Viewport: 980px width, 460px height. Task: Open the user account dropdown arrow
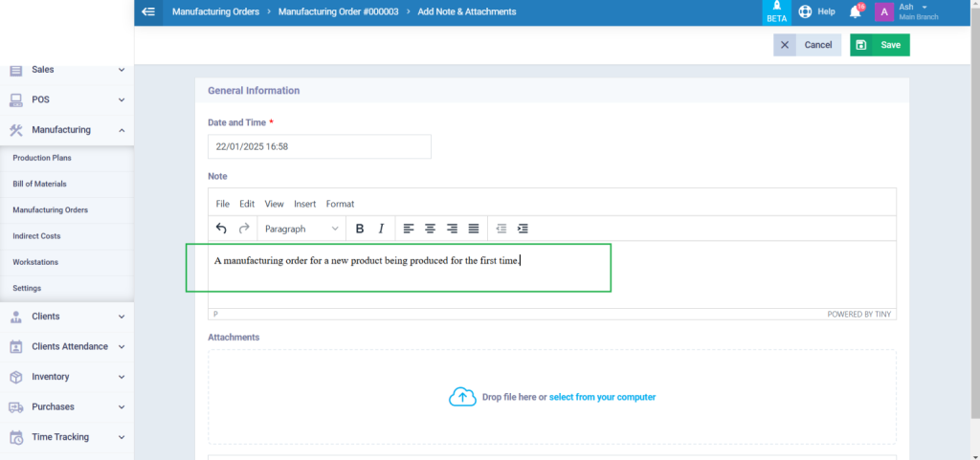(x=924, y=7)
